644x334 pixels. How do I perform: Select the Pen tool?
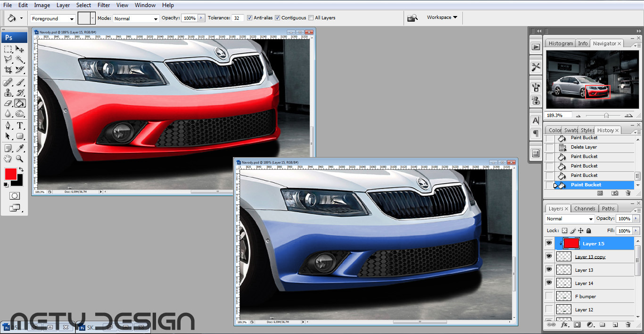click(8, 125)
